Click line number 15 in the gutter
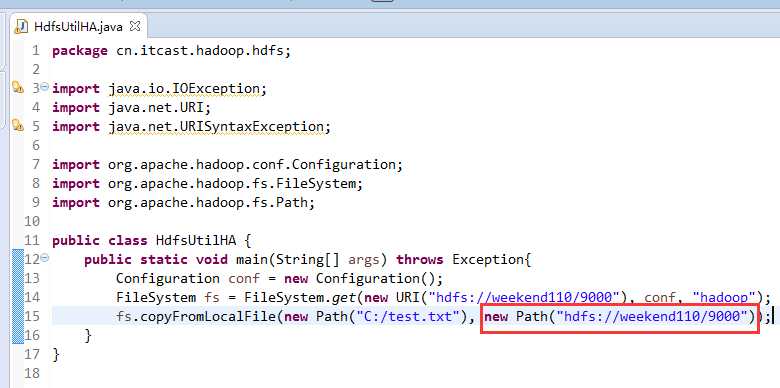This screenshot has height=388, width=780. [32, 316]
